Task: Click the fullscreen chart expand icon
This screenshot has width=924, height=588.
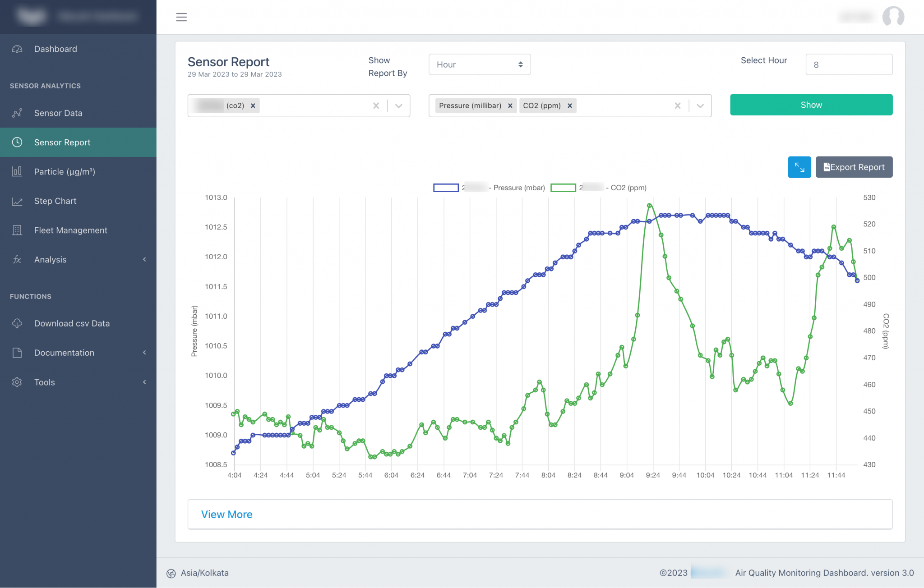Action: pyautogui.click(x=799, y=167)
